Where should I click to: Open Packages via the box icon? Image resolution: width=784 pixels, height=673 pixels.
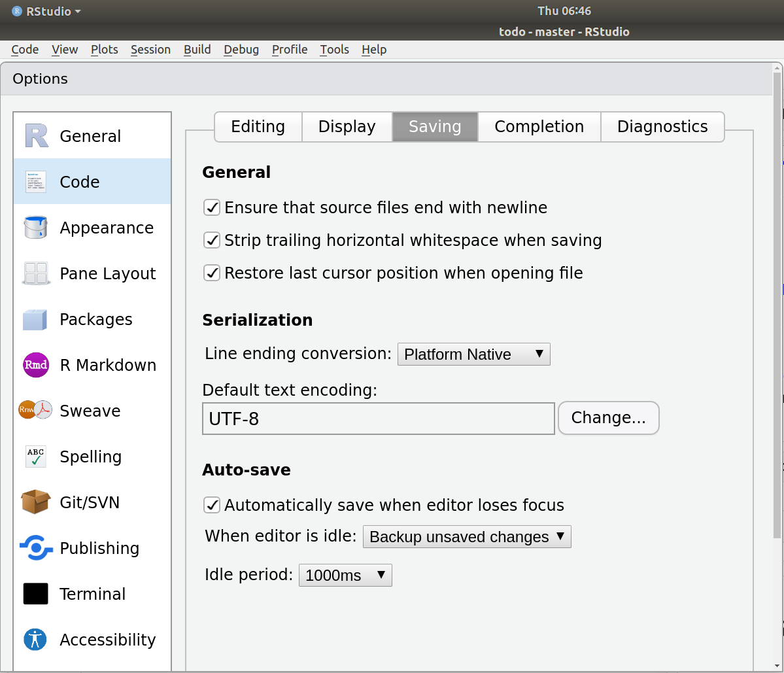coord(35,320)
